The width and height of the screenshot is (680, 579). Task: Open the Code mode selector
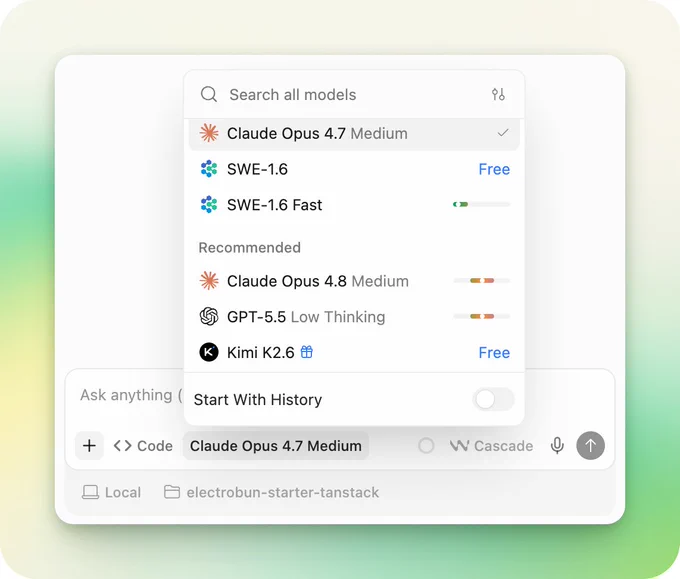[143, 445]
